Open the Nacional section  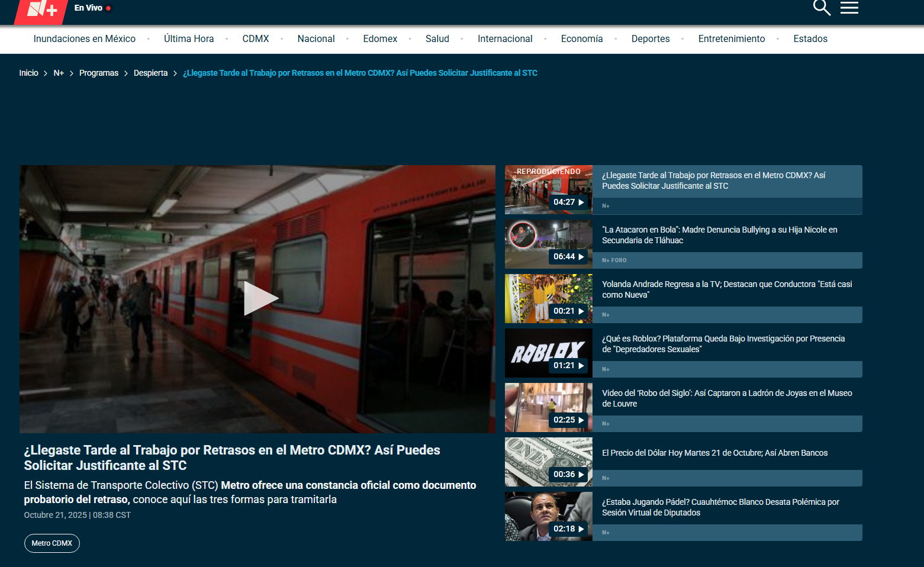[316, 38]
